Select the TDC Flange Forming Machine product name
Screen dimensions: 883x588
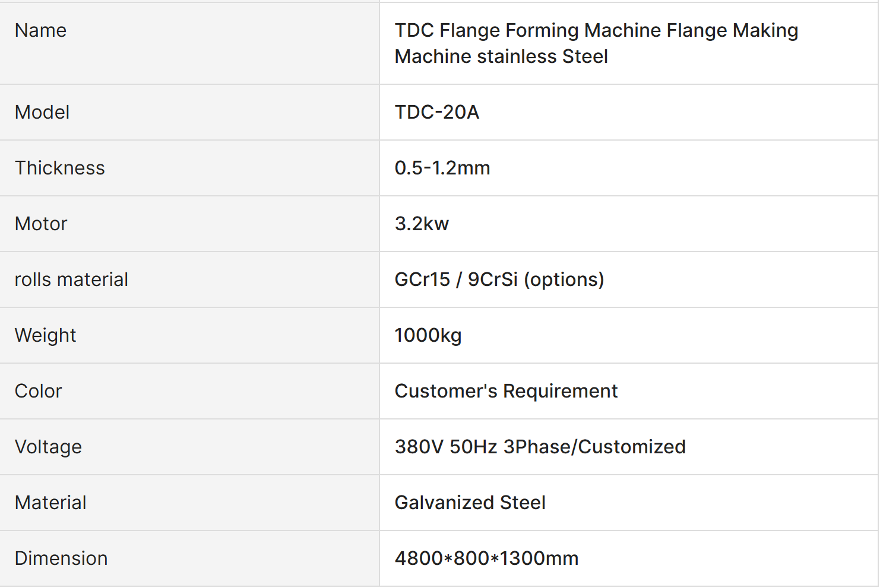(596, 43)
